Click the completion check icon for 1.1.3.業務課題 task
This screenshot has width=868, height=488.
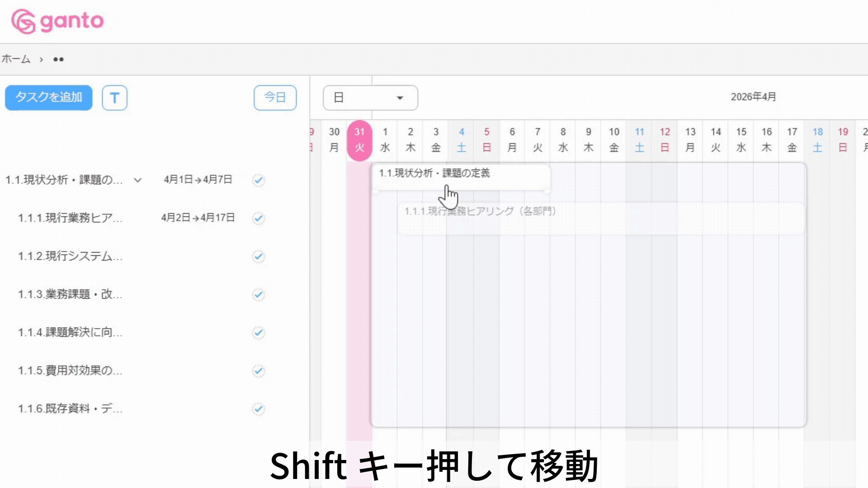tap(258, 294)
